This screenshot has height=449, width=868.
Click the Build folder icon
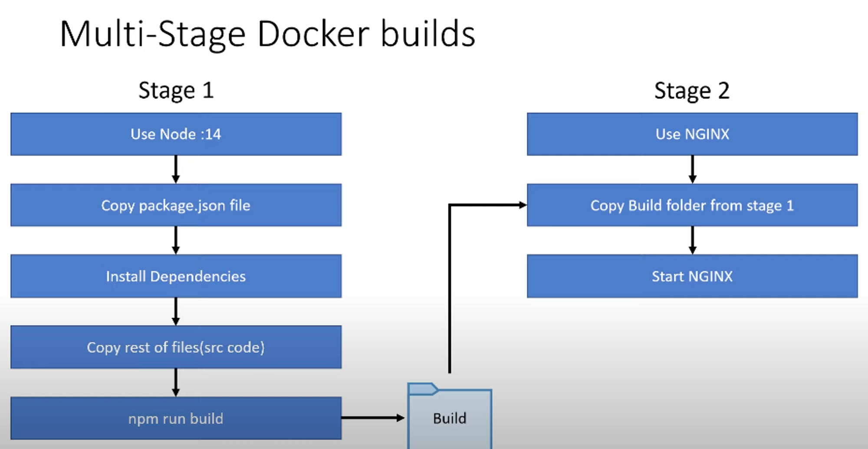pyautogui.click(x=450, y=416)
